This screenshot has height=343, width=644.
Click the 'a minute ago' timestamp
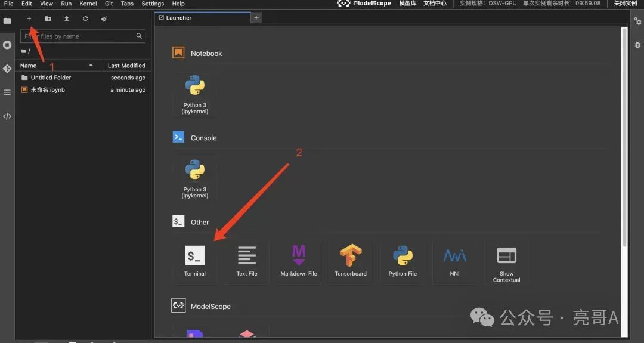point(128,90)
